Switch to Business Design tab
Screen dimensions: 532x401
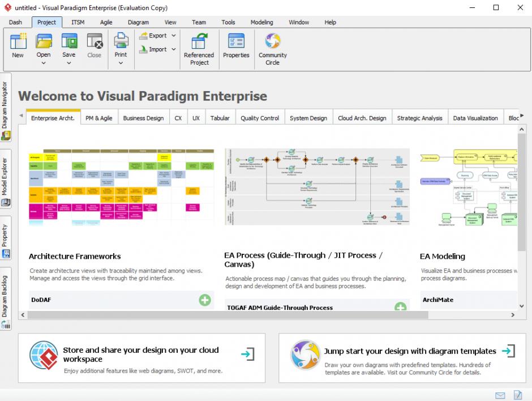(144, 118)
